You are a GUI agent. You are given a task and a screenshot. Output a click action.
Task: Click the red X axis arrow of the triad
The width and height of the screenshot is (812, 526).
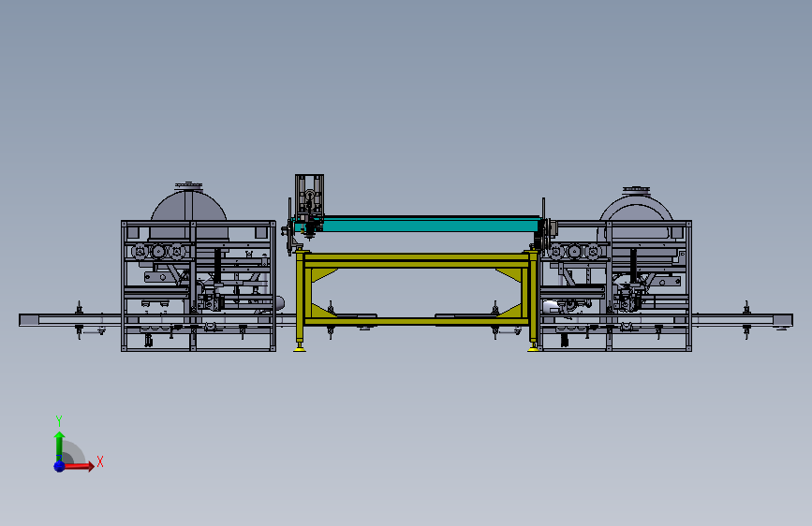79,466
